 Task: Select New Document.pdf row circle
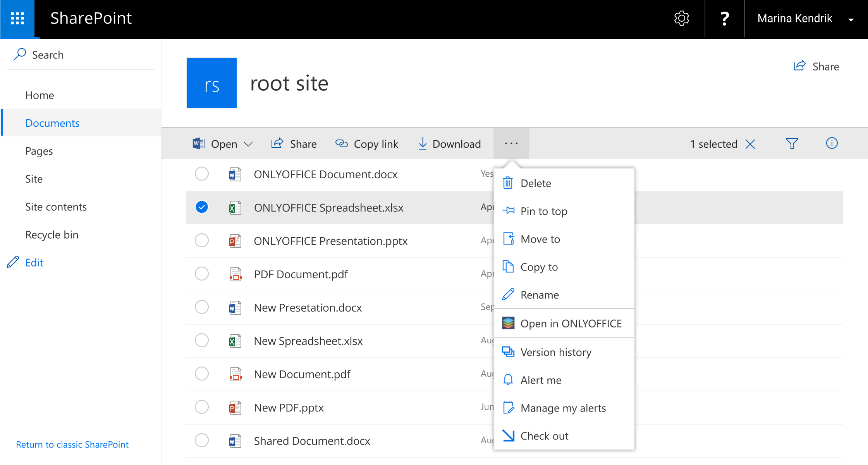tap(202, 374)
